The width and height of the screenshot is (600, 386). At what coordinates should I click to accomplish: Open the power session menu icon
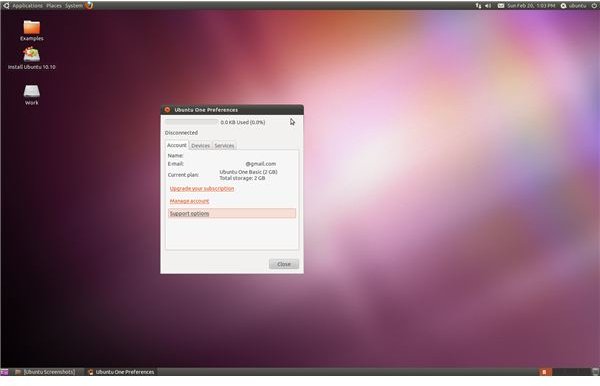point(593,6)
